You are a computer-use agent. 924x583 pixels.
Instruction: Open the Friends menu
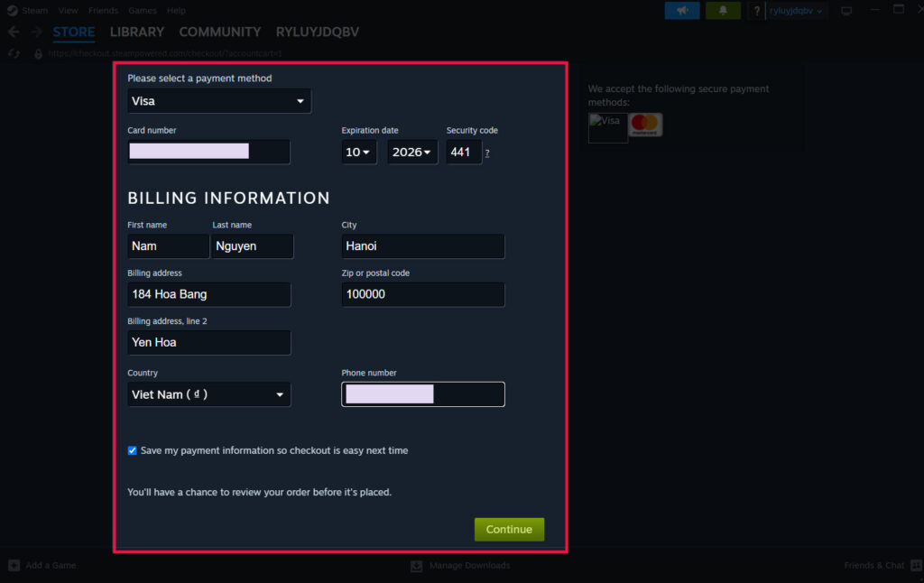[x=103, y=10]
